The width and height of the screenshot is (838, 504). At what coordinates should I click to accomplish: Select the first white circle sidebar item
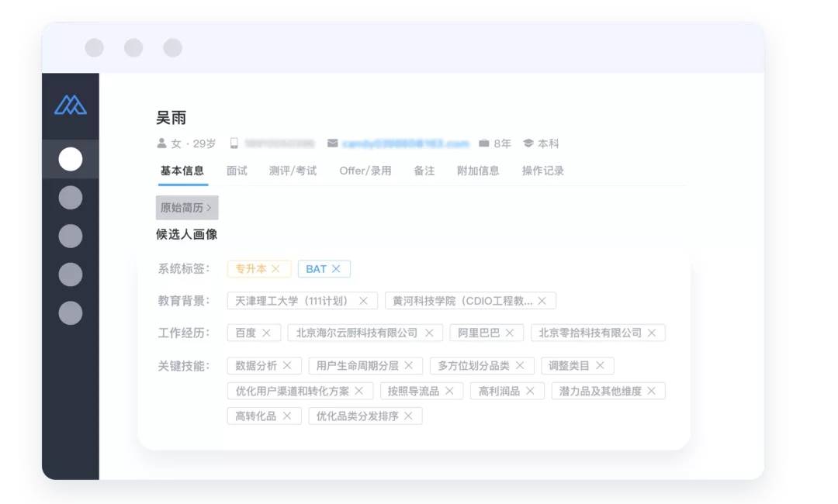(x=71, y=159)
